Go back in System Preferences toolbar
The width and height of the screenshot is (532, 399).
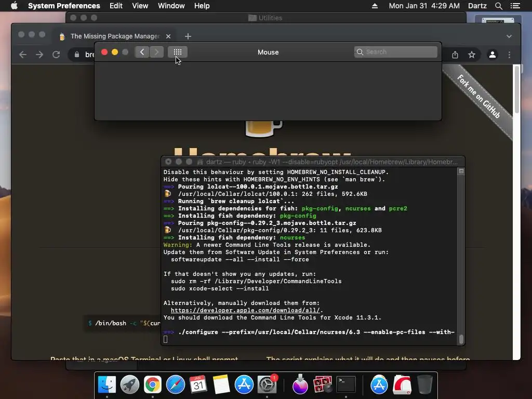[142, 52]
